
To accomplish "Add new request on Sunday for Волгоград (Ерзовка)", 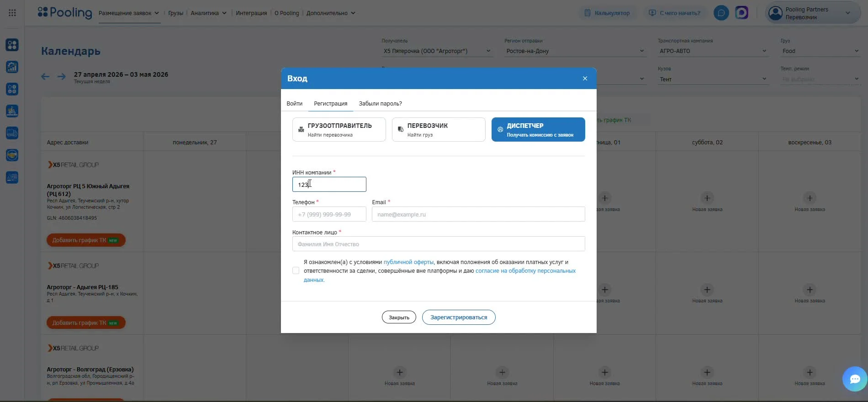I will pos(810,376).
